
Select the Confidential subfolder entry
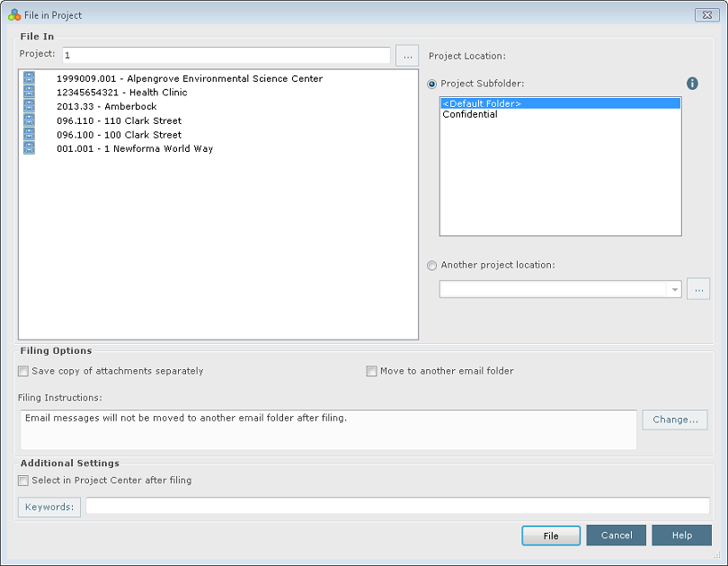coord(470,114)
